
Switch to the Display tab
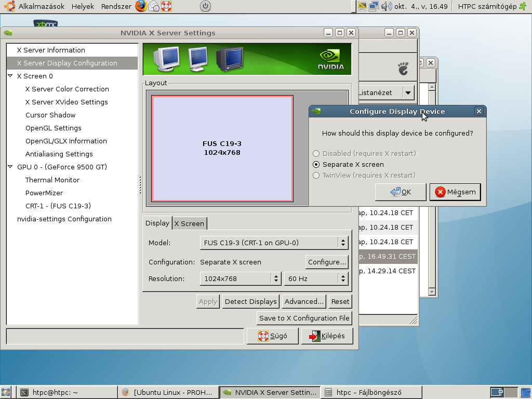pos(157,223)
